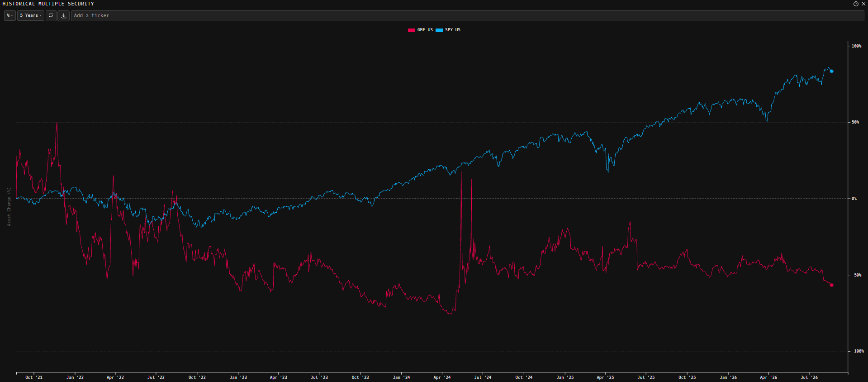Click the Oct '25 date label
The image size is (868, 382).
pos(687,377)
